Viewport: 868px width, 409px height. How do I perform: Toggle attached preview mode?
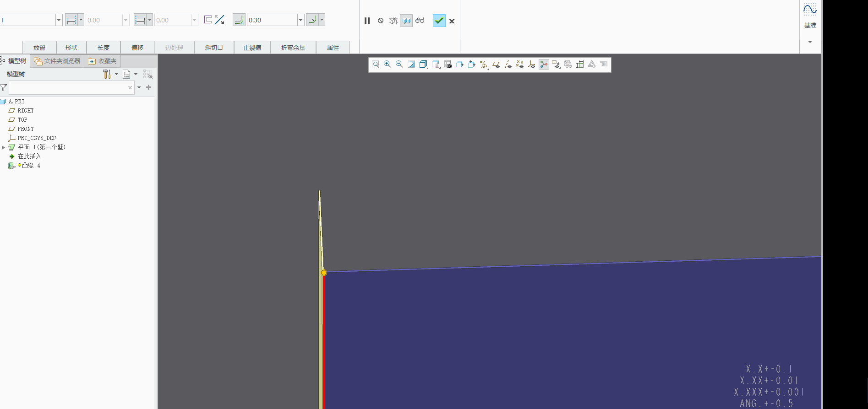(406, 21)
